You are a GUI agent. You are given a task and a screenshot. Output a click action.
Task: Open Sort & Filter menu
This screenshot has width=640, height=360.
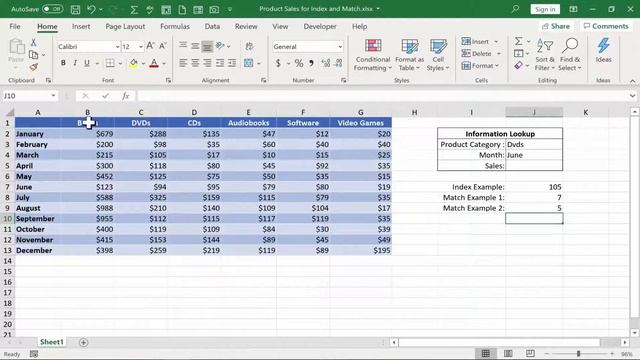545,55
